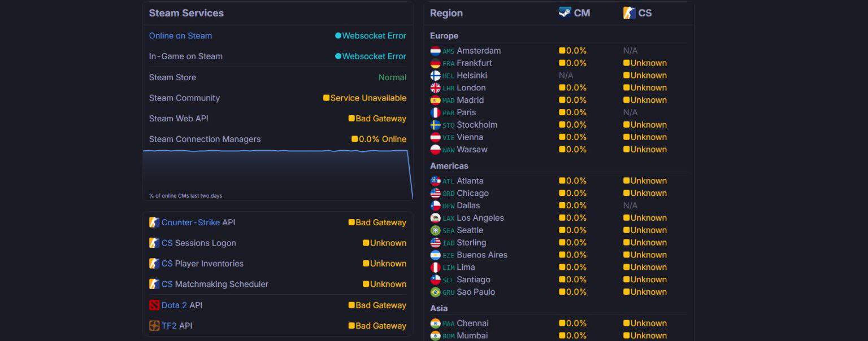
Task: Click the Frankfurt region row
Action: (x=558, y=63)
